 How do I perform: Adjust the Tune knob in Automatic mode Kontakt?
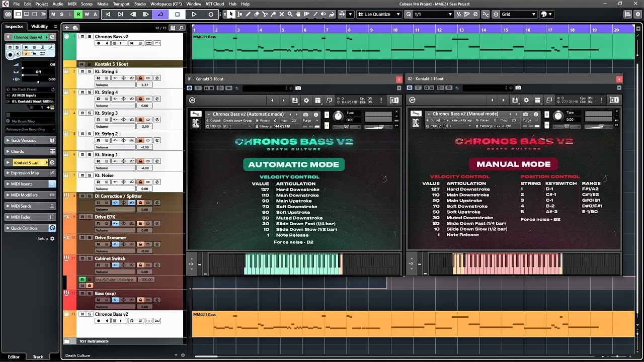[338, 117]
